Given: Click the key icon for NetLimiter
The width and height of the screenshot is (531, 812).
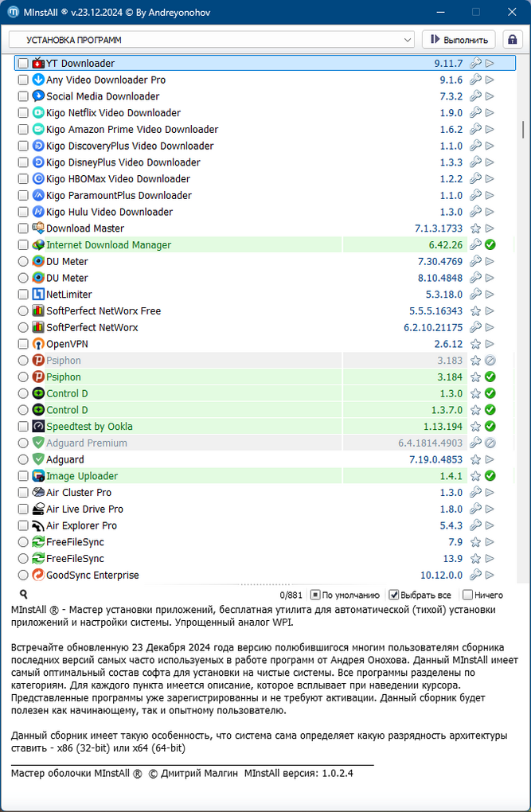Looking at the screenshot, I should pos(475,294).
